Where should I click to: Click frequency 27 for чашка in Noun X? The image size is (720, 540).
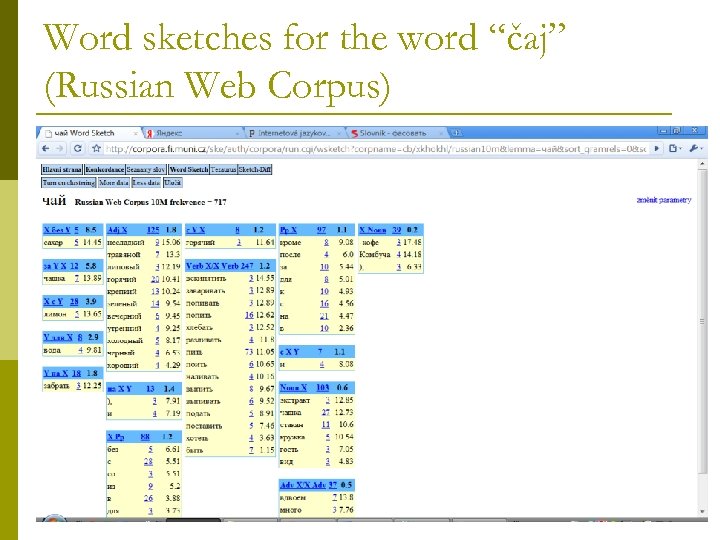[326, 412]
